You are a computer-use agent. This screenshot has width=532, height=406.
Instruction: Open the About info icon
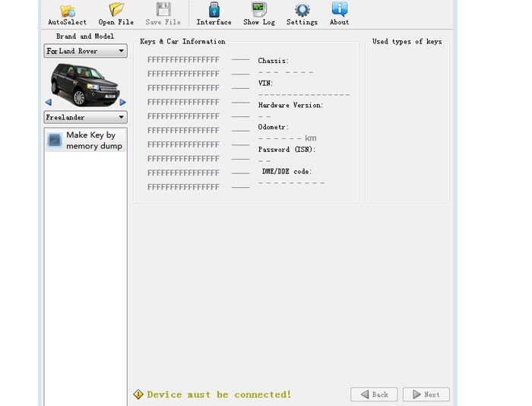click(339, 10)
